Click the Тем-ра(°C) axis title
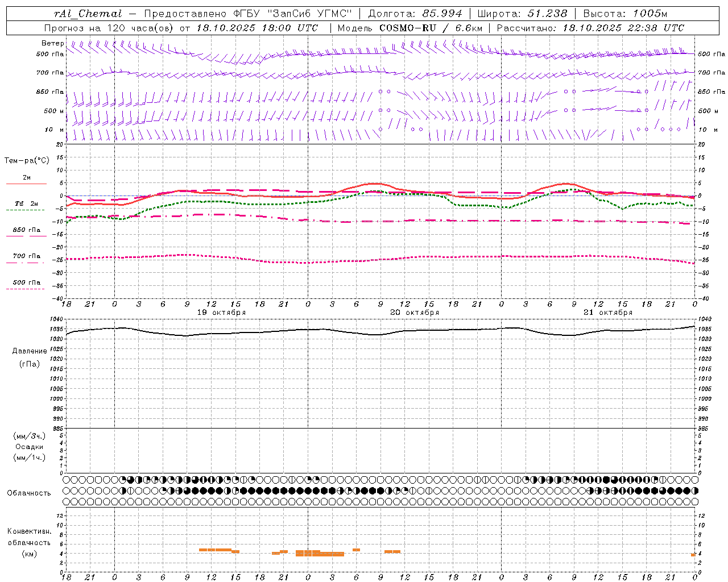This screenshot has height=582, width=728. (27, 161)
